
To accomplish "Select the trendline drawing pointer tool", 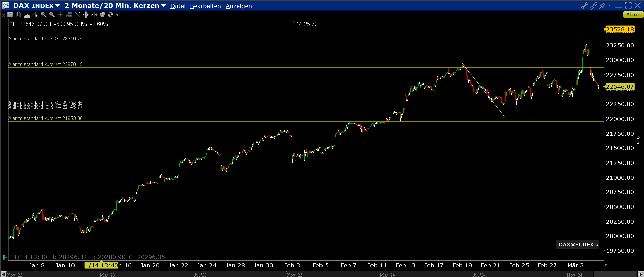I will [x=35, y=15].
